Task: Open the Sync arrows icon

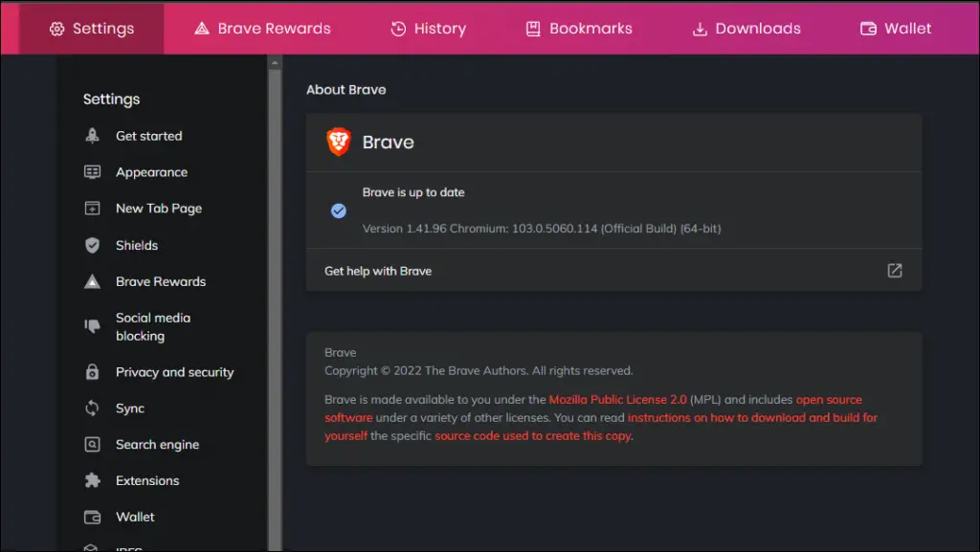Action: click(x=92, y=408)
